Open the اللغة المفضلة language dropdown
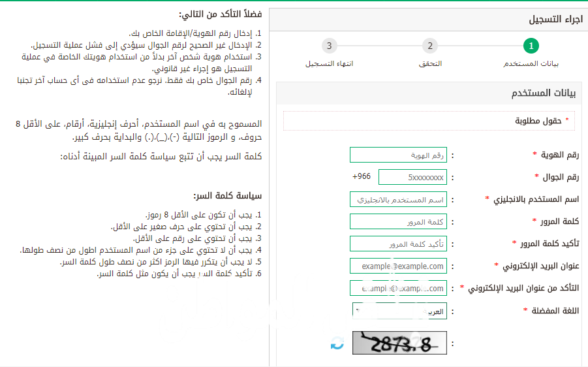The height and width of the screenshot is (367, 588). tap(399, 311)
